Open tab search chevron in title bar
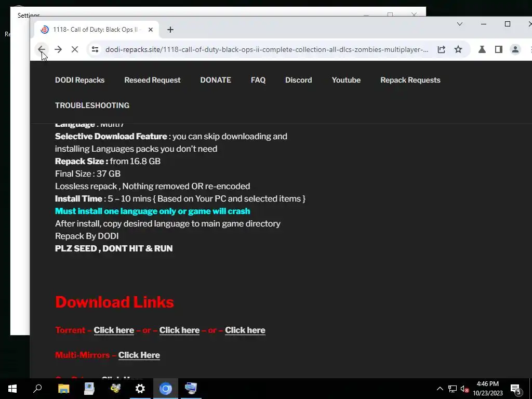The image size is (532, 399). (460, 24)
